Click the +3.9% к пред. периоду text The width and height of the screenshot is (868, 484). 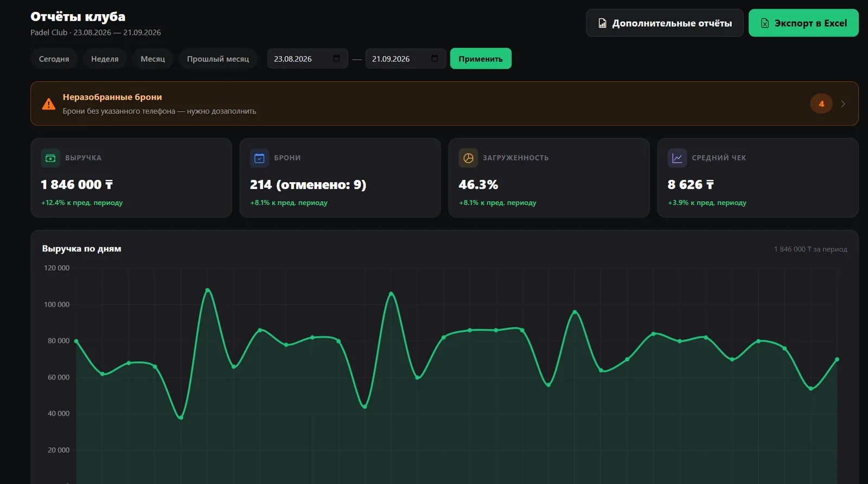(x=707, y=203)
